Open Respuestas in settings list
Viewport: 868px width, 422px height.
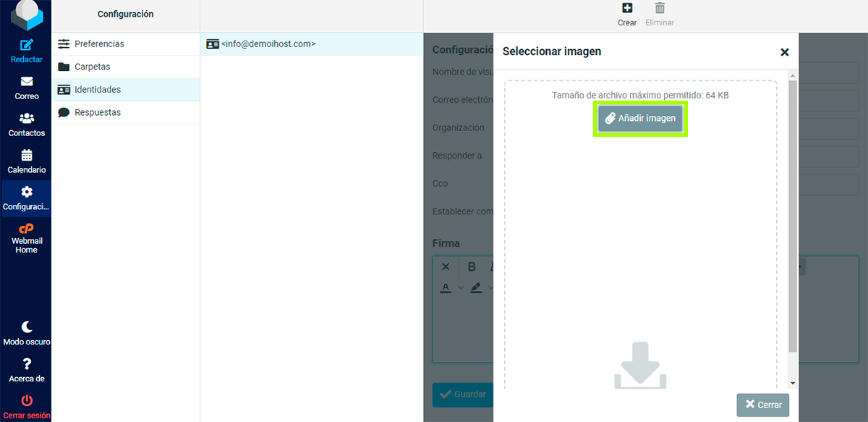pos(98,113)
